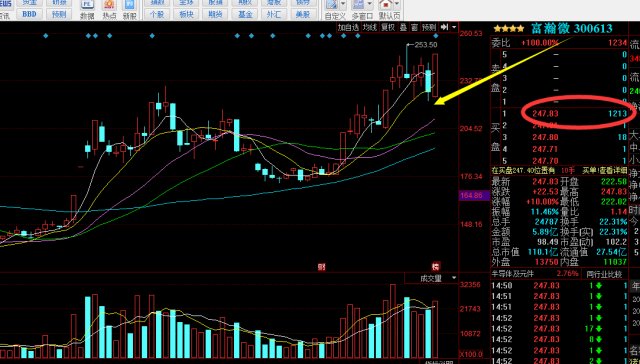Click buy level 5 price 247.70

tap(545, 161)
